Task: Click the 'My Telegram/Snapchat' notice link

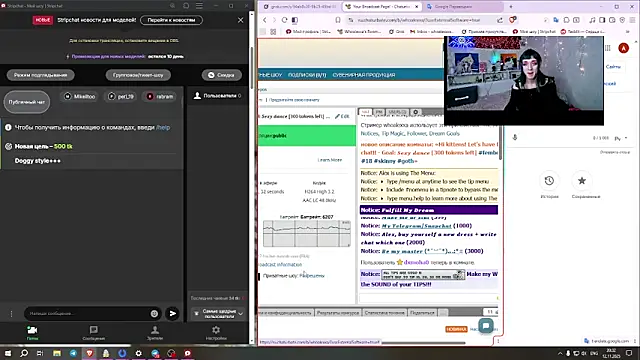Action: pyautogui.click(x=416, y=226)
